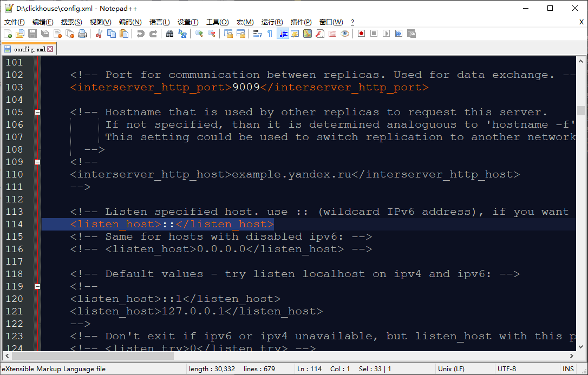Screen dimensions: 588x375
Task: Save the file using Save icon
Action: (32, 34)
